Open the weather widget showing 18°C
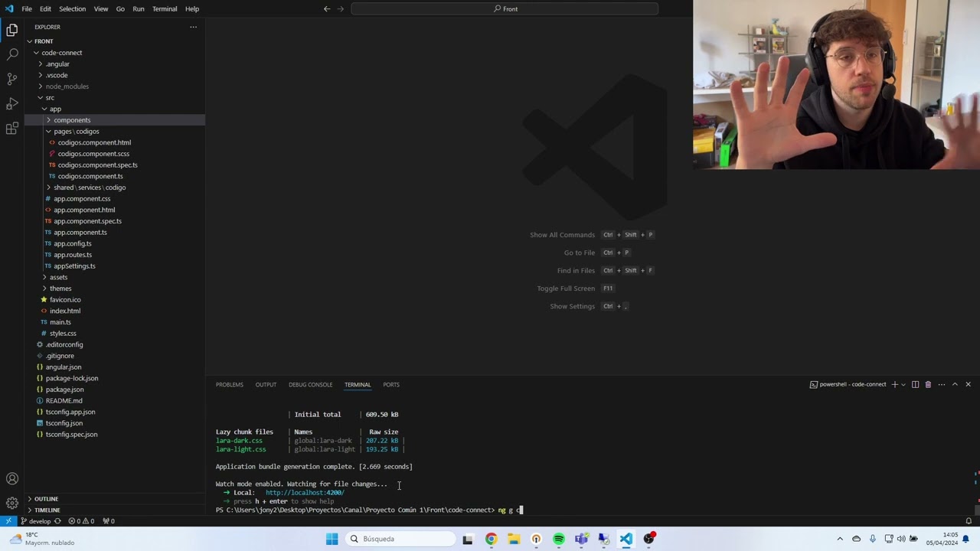Image resolution: width=980 pixels, height=551 pixels. (x=42, y=539)
